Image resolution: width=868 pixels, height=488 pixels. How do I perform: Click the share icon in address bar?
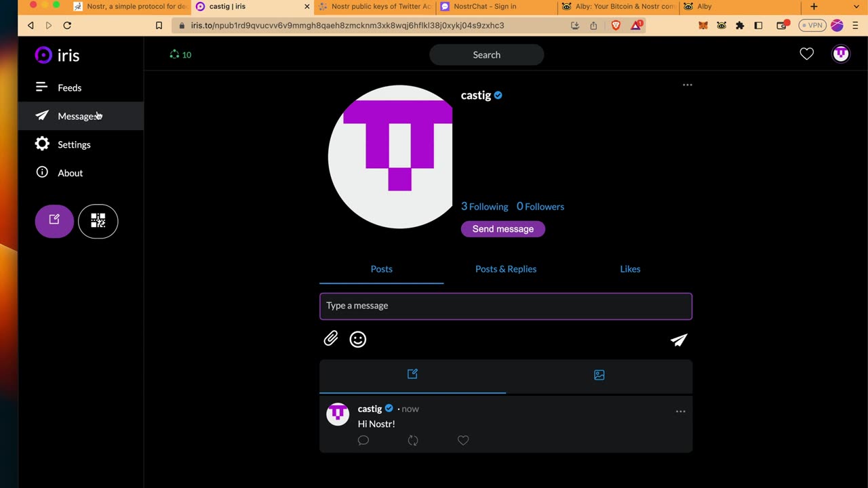click(593, 25)
